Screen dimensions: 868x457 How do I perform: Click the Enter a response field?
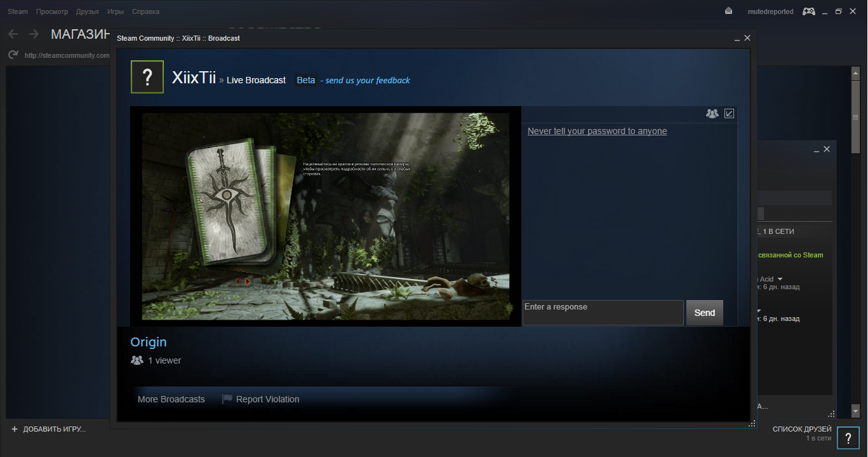point(603,313)
